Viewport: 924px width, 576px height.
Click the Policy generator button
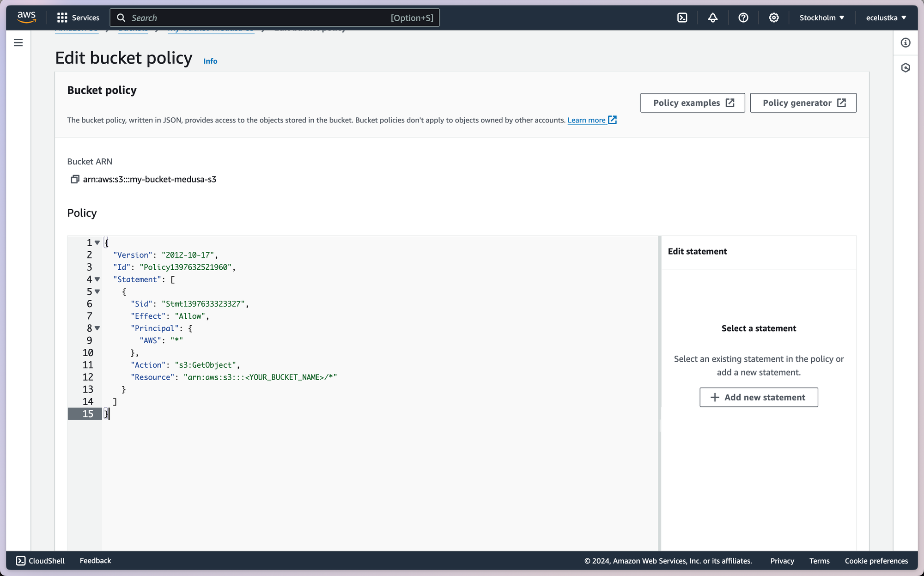803,103
